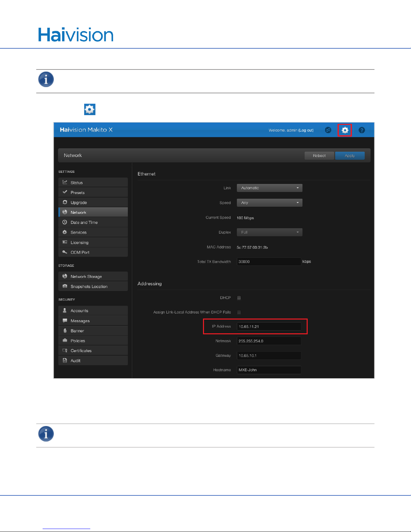Screen dimensions: 411x532
Task: Click the Accounts person icon
Action: click(65, 310)
